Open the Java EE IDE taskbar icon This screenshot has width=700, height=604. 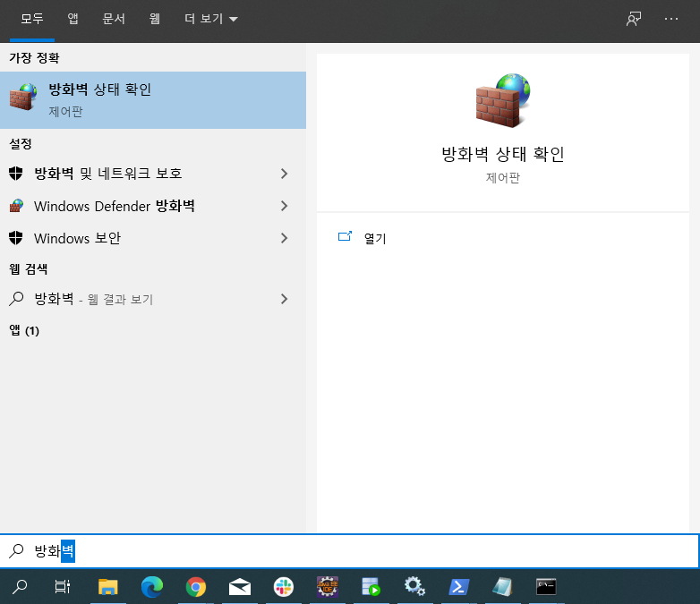click(x=328, y=587)
